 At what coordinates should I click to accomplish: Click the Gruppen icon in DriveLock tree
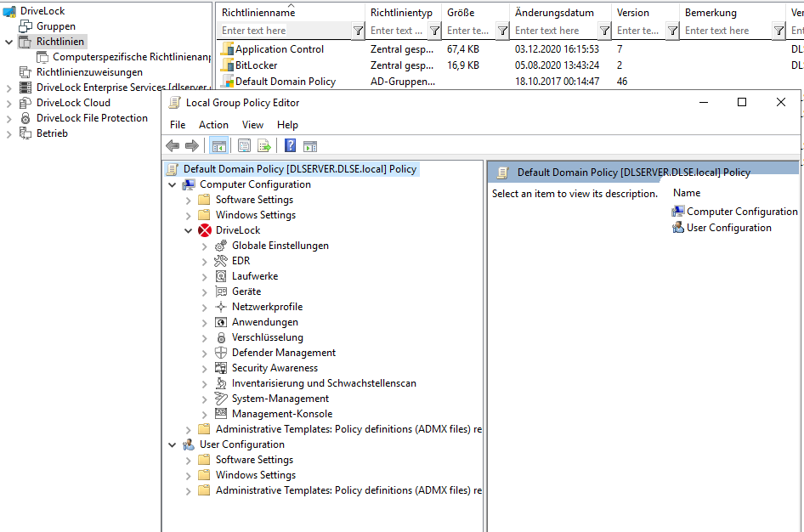(x=25, y=26)
